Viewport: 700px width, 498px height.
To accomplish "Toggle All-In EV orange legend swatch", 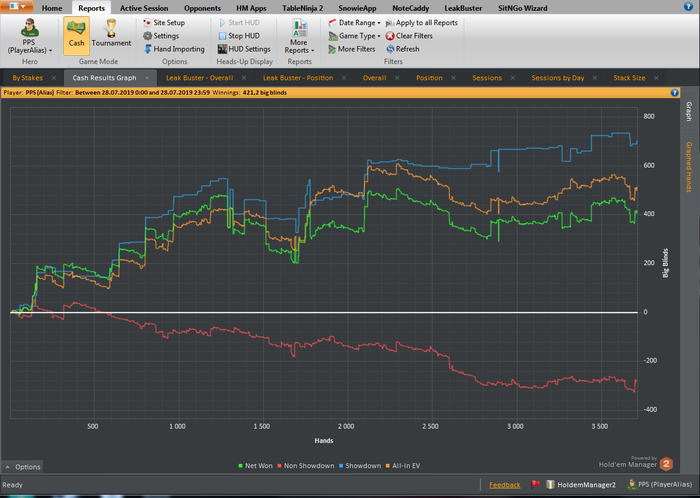I will (388, 465).
